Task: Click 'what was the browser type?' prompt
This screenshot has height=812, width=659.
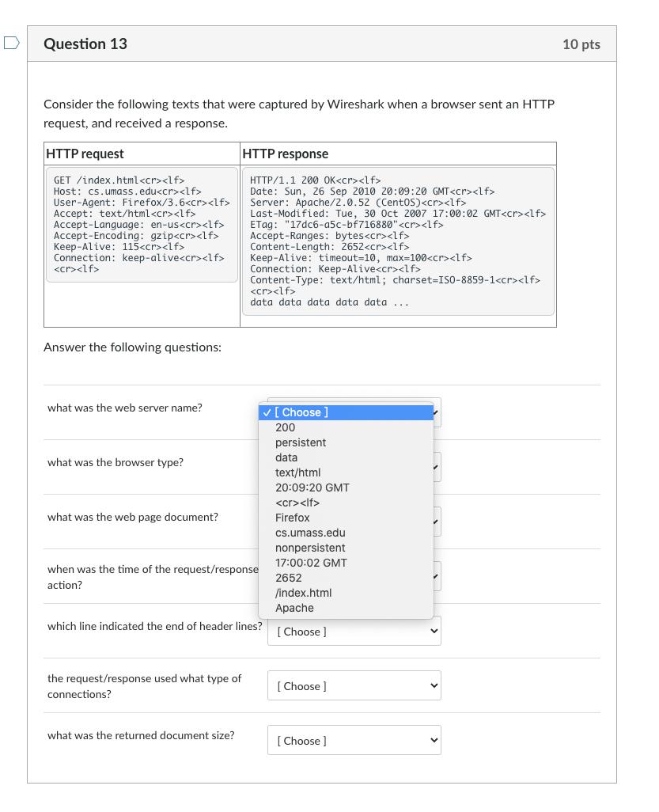Action: pyautogui.click(x=116, y=462)
